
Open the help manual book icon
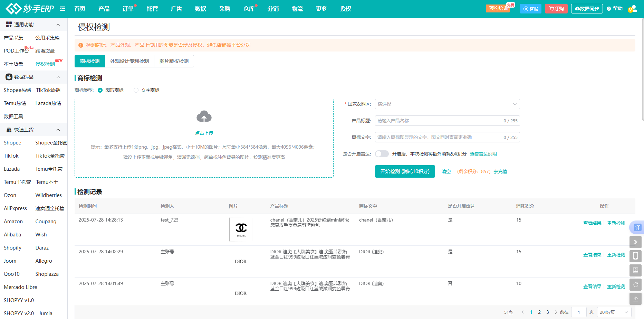[x=635, y=270]
